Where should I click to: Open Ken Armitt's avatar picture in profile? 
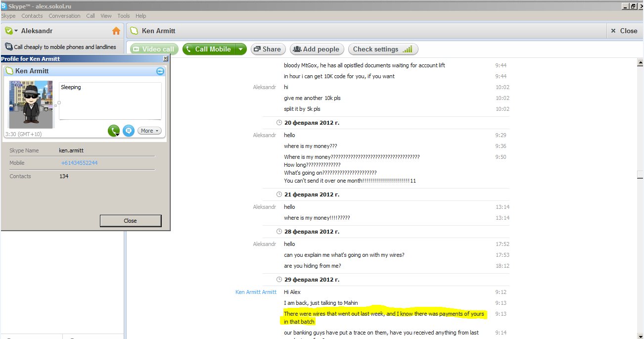pyautogui.click(x=31, y=104)
